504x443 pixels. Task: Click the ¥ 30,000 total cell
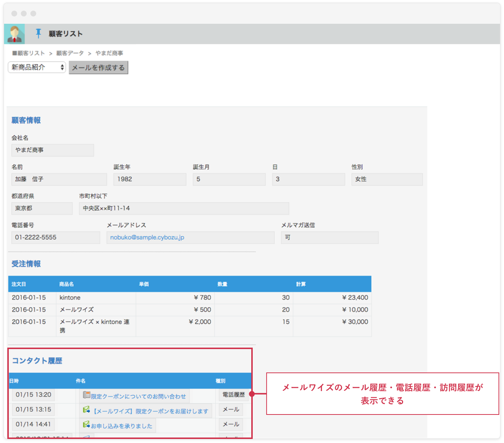(x=332, y=326)
